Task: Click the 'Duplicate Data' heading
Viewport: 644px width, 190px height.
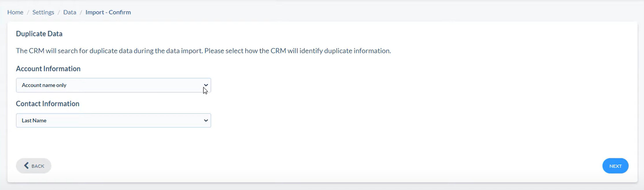Action: (39, 34)
